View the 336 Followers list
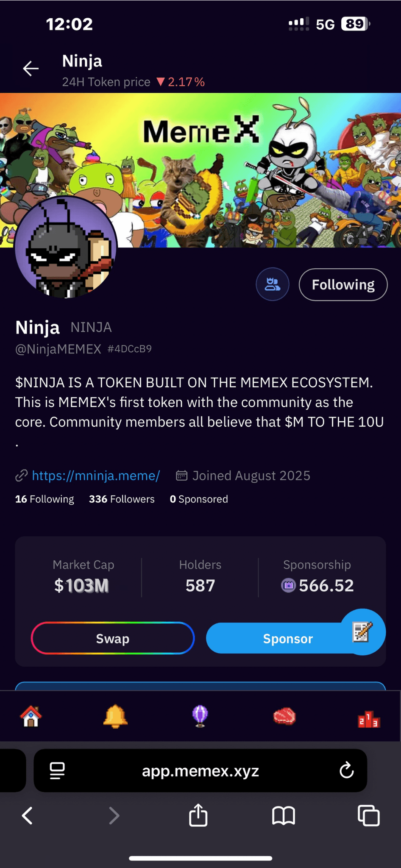Viewport: 401px width, 868px height. tap(122, 499)
